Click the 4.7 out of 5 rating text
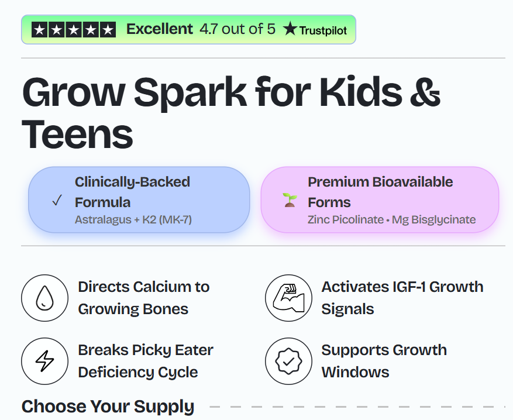The height and width of the screenshot is (420, 513). (237, 29)
